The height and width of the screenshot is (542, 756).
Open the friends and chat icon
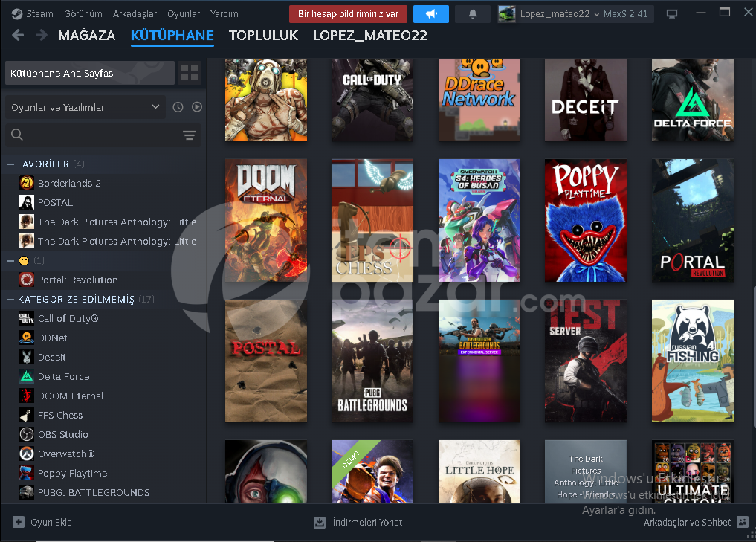coord(743,522)
